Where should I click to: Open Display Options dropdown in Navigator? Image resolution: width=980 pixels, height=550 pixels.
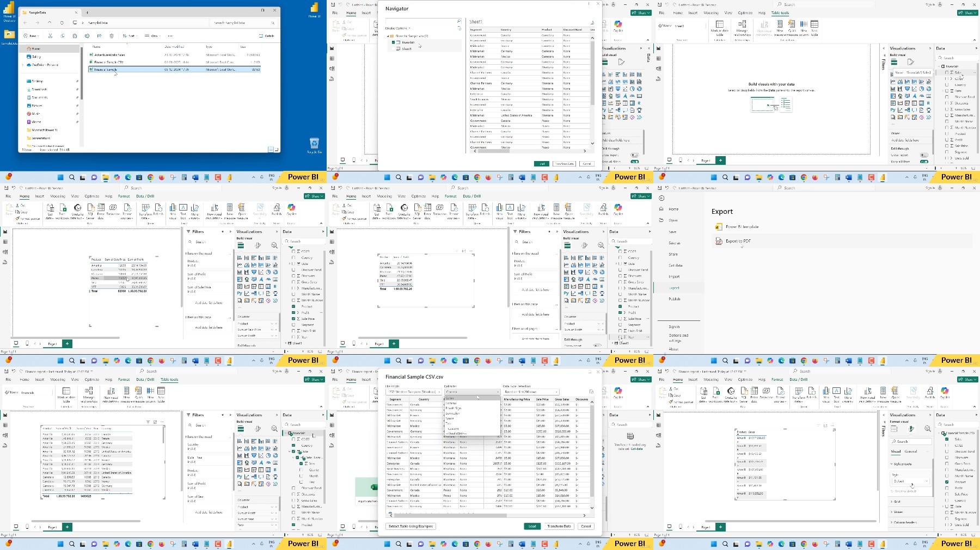[398, 28]
